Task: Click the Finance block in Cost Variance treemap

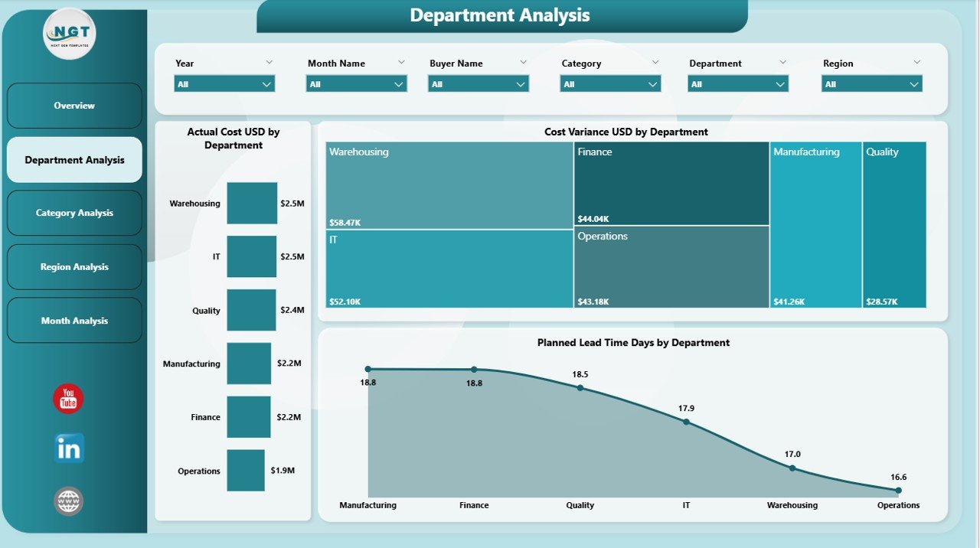Action: 672,184
